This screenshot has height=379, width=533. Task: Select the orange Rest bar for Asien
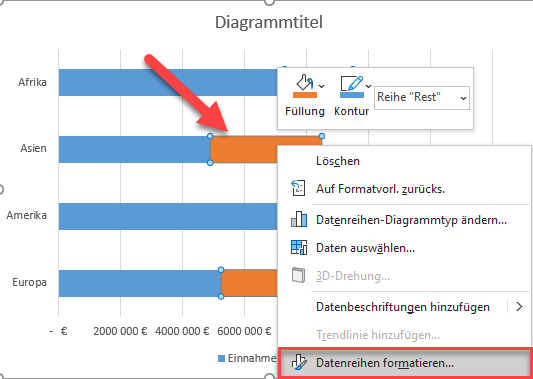244,150
